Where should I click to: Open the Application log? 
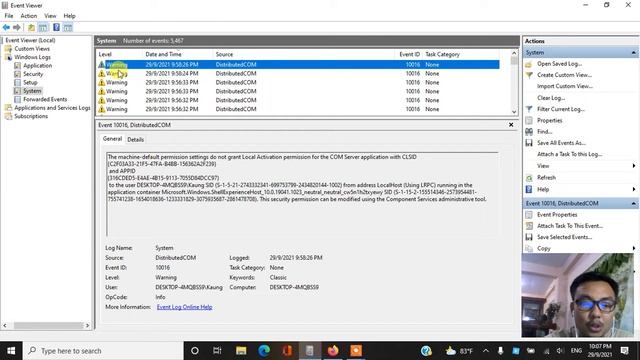[37, 65]
